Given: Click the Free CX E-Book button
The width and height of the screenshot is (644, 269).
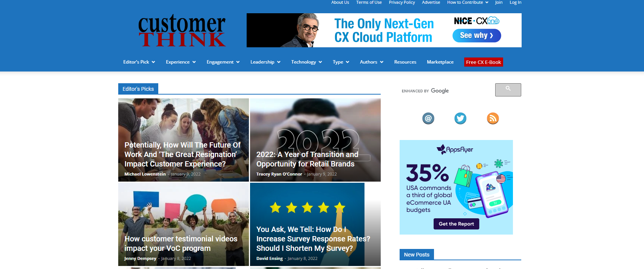Looking at the screenshot, I should 483,62.
